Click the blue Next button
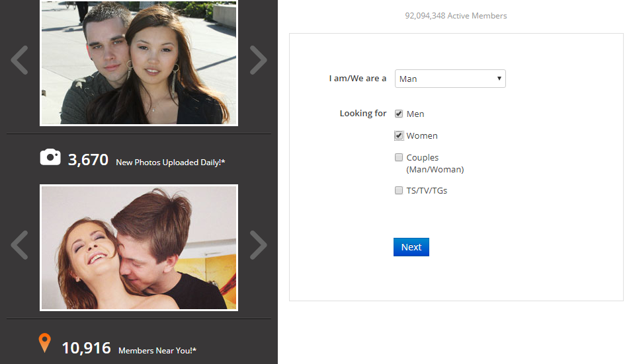The width and height of the screenshot is (631, 364). (411, 247)
